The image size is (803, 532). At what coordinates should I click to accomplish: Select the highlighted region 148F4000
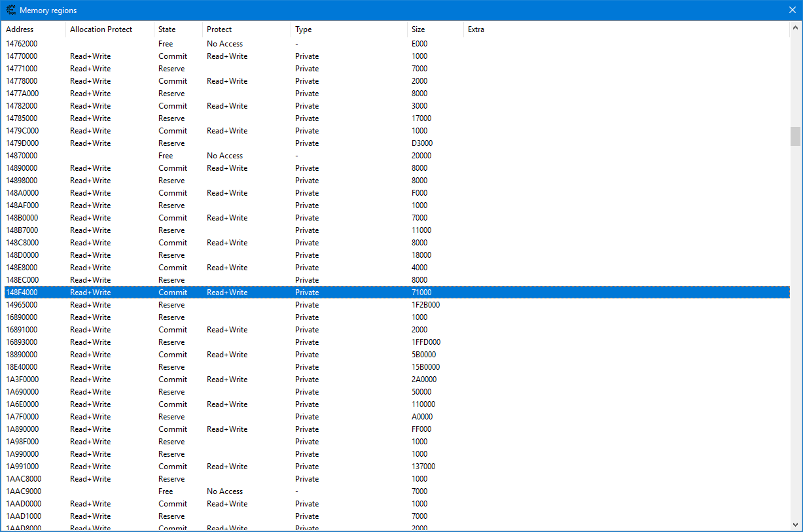click(x=22, y=293)
